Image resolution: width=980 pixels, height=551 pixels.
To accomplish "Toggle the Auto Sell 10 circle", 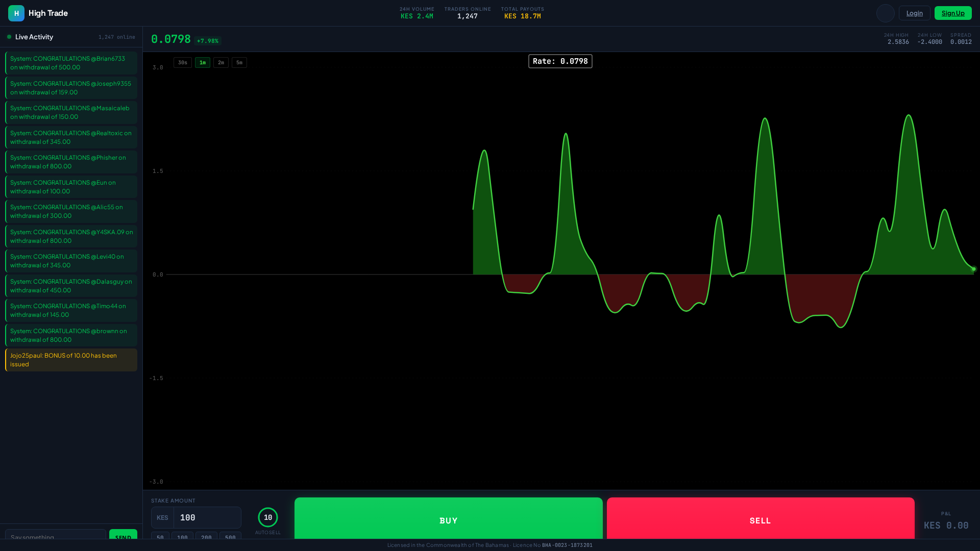I will pos(268,517).
